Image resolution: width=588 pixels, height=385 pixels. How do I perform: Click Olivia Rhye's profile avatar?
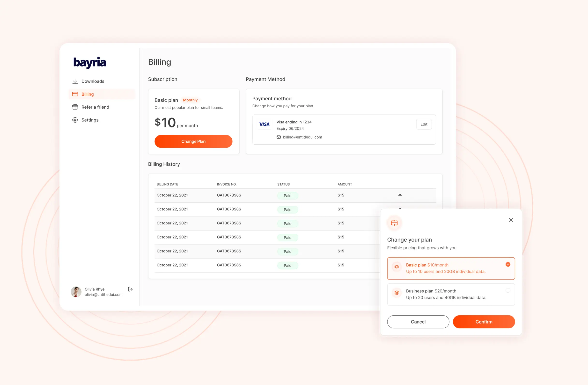(x=76, y=292)
